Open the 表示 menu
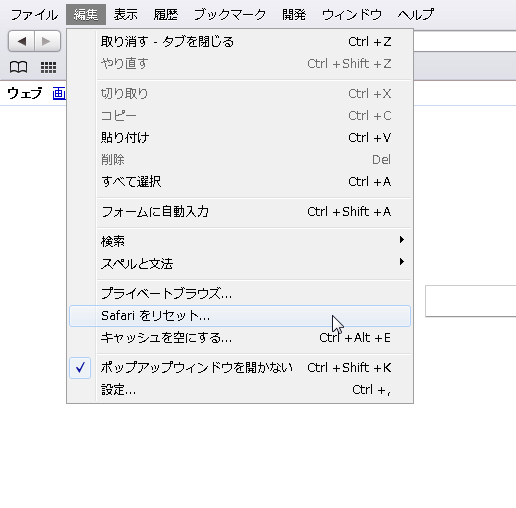This screenshot has width=516, height=508. click(126, 15)
